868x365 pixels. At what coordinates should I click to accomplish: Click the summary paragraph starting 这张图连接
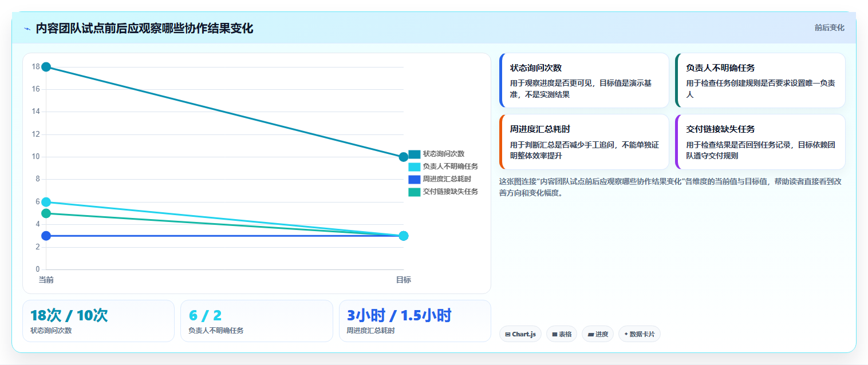click(670, 187)
